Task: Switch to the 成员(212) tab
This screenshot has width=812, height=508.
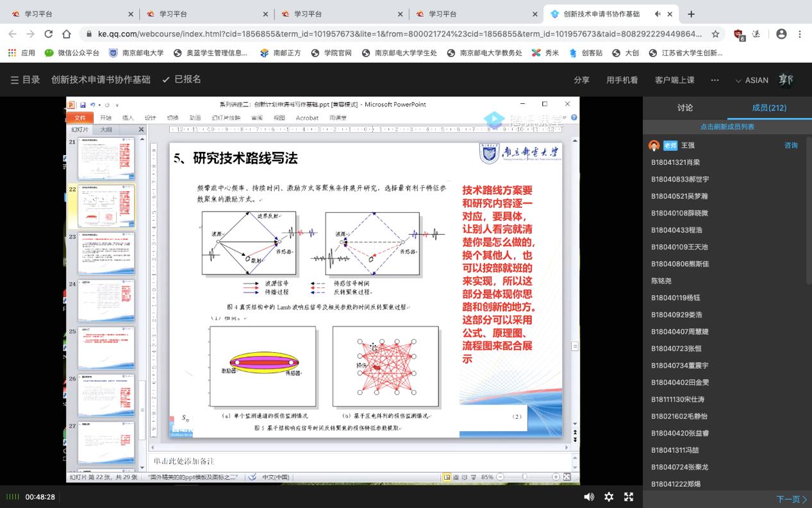Action: [768, 108]
